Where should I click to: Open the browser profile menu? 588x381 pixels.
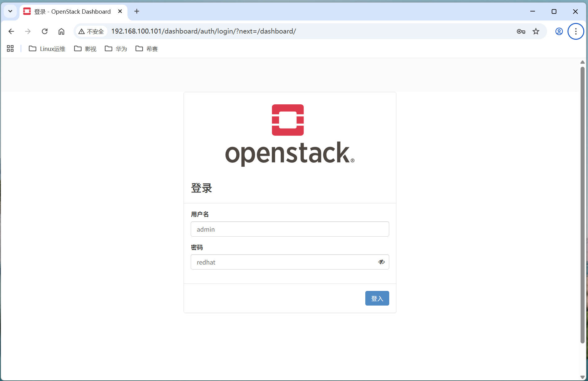559,31
